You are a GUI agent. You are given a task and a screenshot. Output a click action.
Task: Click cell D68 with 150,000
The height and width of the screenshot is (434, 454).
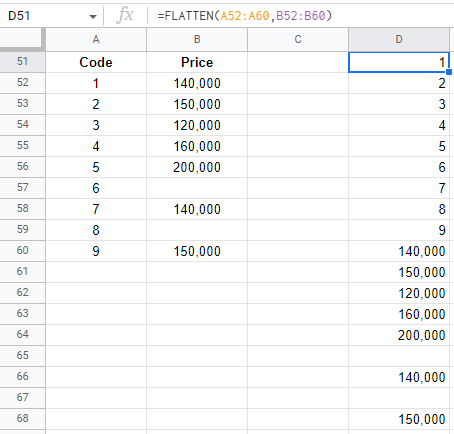(399, 419)
